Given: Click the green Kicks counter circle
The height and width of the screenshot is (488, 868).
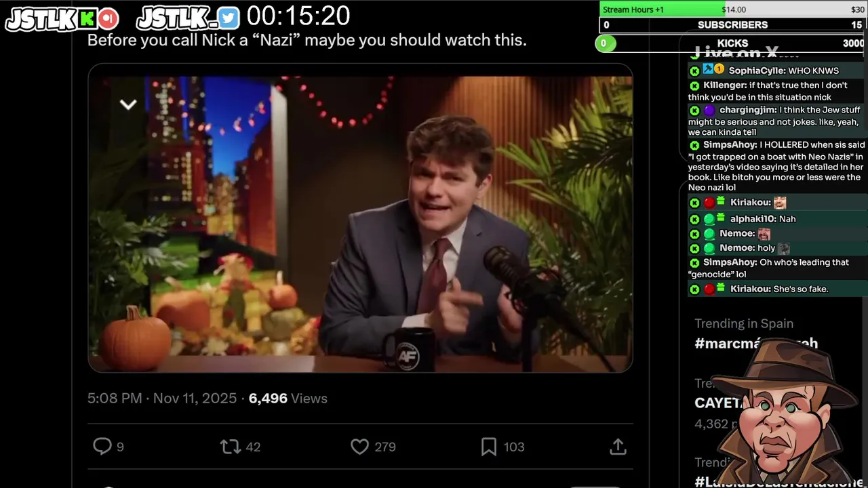Looking at the screenshot, I should pos(605,43).
